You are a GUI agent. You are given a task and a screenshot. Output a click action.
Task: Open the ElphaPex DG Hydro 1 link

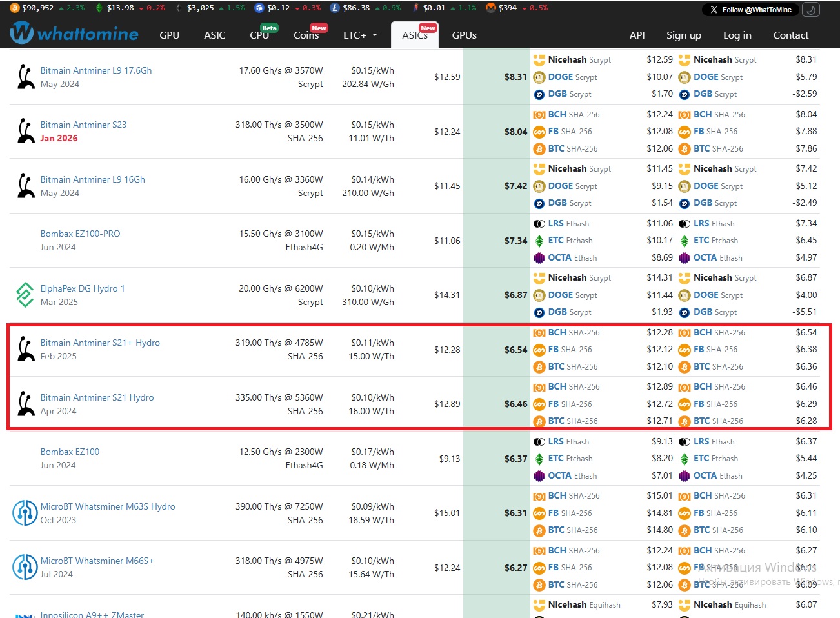83,288
